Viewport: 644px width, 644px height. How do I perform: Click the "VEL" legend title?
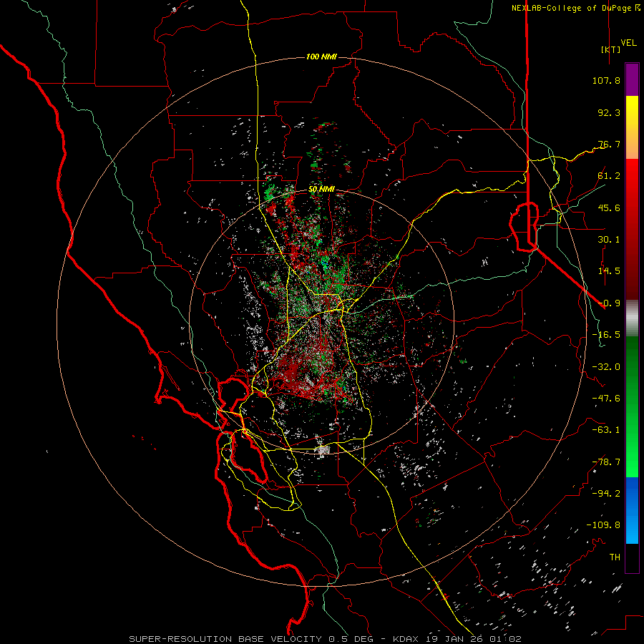coord(628,42)
